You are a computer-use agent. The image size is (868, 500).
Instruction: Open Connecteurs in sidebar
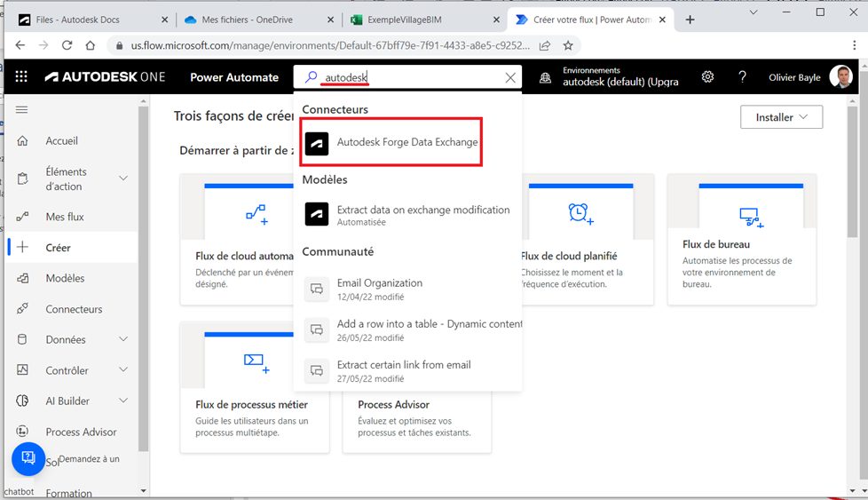point(74,309)
